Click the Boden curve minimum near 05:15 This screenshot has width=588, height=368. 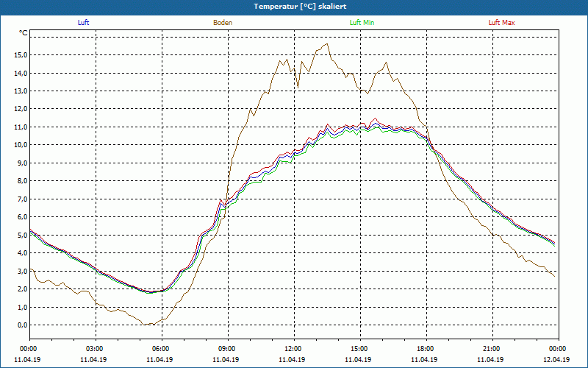tap(144, 325)
